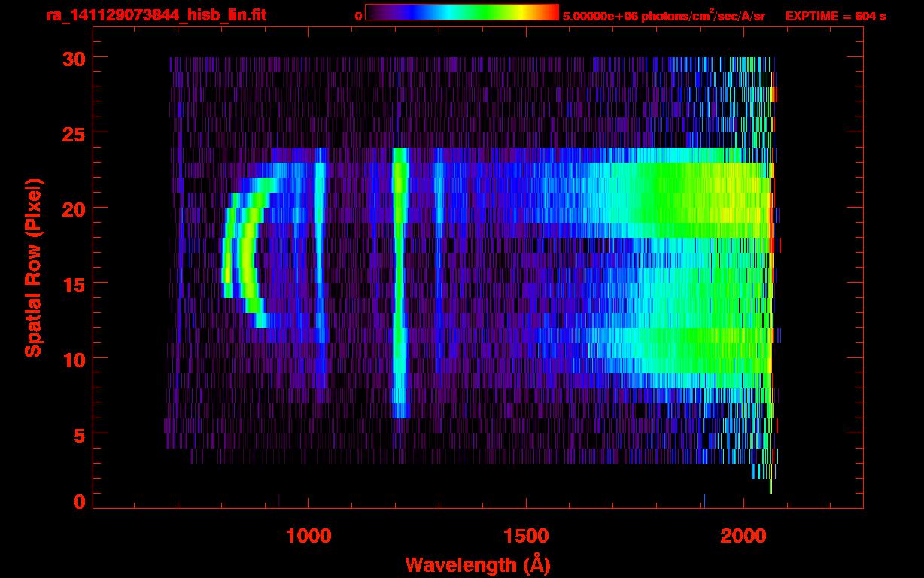
Task: Click the y-axis tick label 0
Action: 80,501
